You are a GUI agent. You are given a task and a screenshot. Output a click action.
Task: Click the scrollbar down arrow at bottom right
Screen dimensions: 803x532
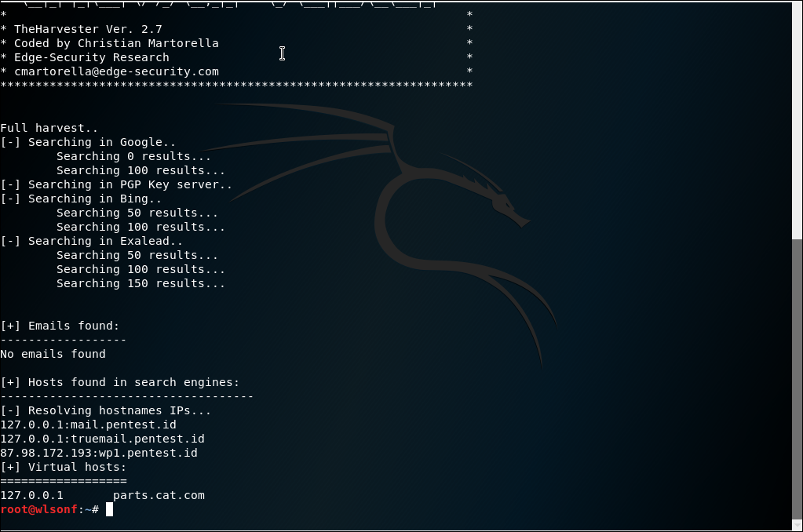pyautogui.click(x=797, y=525)
